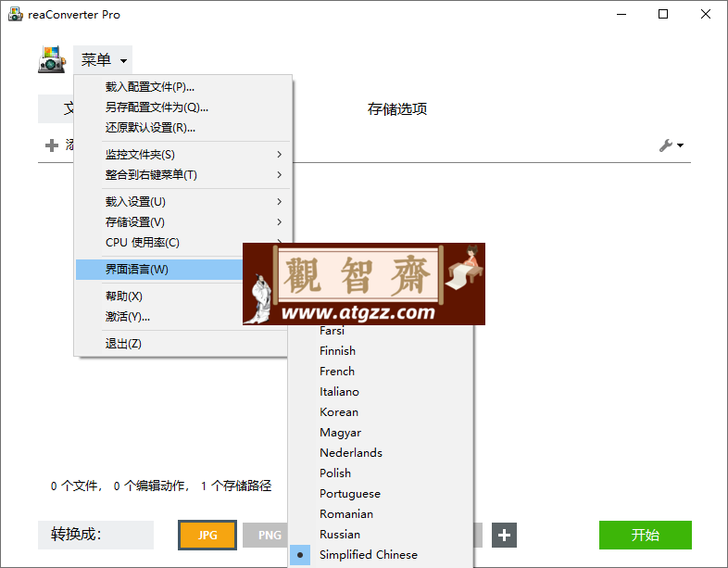Select Finnish interface language
The height and width of the screenshot is (568, 728).
coord(381,351)
